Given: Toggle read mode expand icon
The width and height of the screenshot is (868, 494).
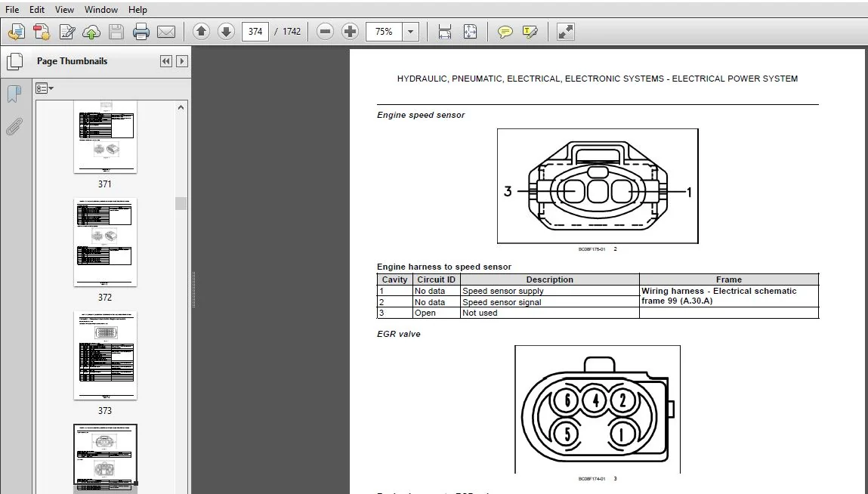Looking at the screenshot, I should (565, 32).
